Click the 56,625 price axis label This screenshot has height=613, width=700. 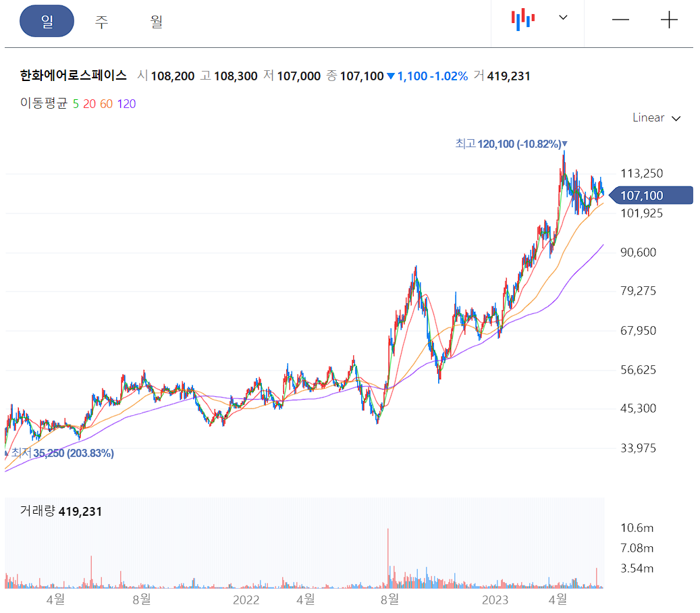639,370
